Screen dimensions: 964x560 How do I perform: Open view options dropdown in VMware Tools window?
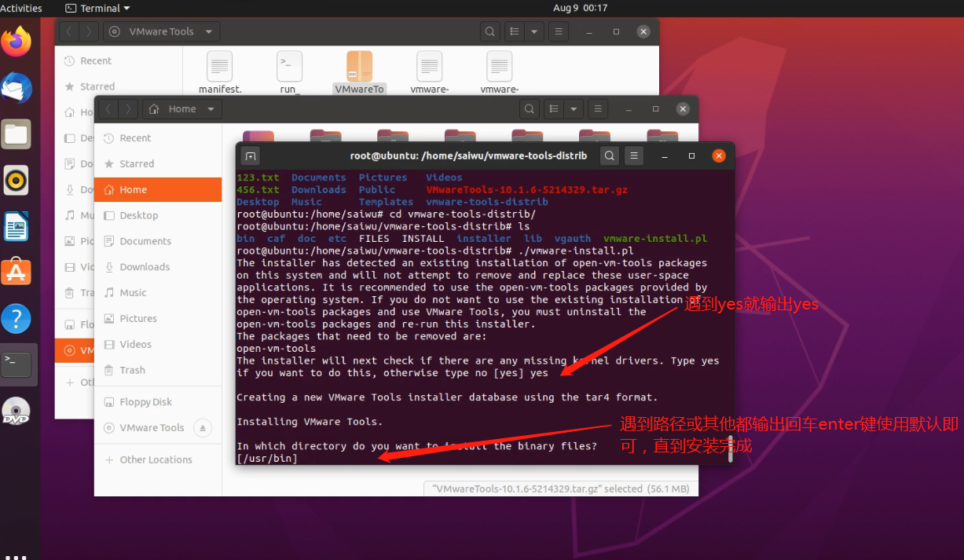534,31
